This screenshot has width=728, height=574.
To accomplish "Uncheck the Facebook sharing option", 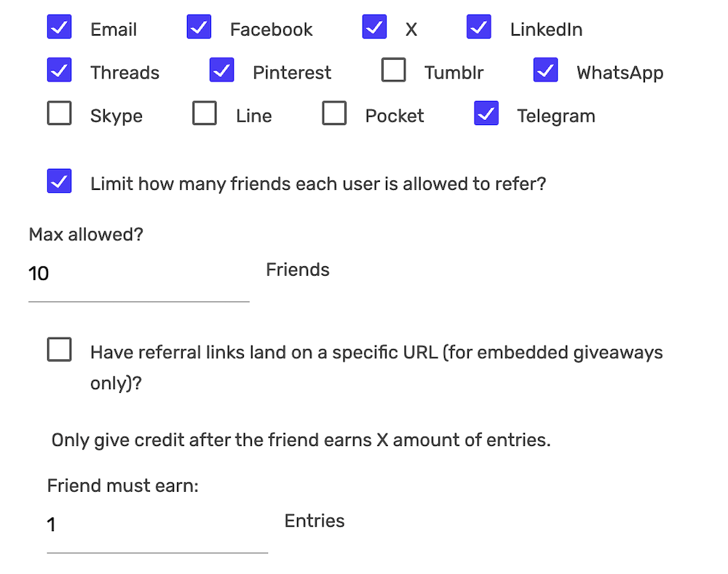I will [x=199, y=28].
